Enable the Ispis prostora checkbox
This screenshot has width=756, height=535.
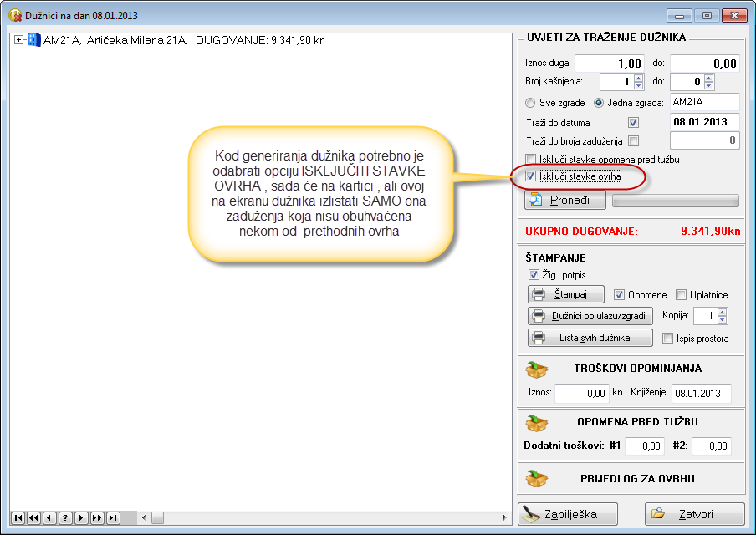667,339
